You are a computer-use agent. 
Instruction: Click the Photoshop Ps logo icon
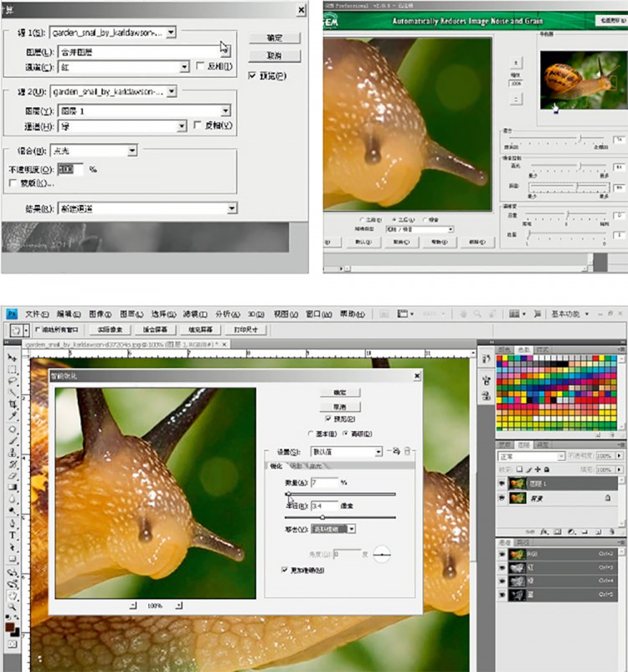click(x=12, y=314)
